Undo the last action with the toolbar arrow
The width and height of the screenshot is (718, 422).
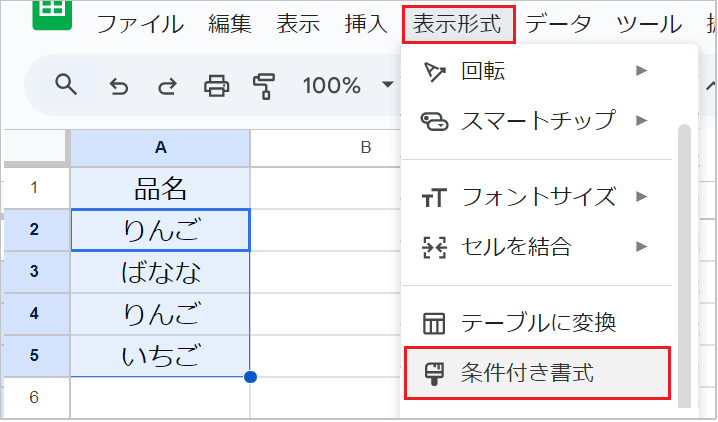tap(119, 86)
